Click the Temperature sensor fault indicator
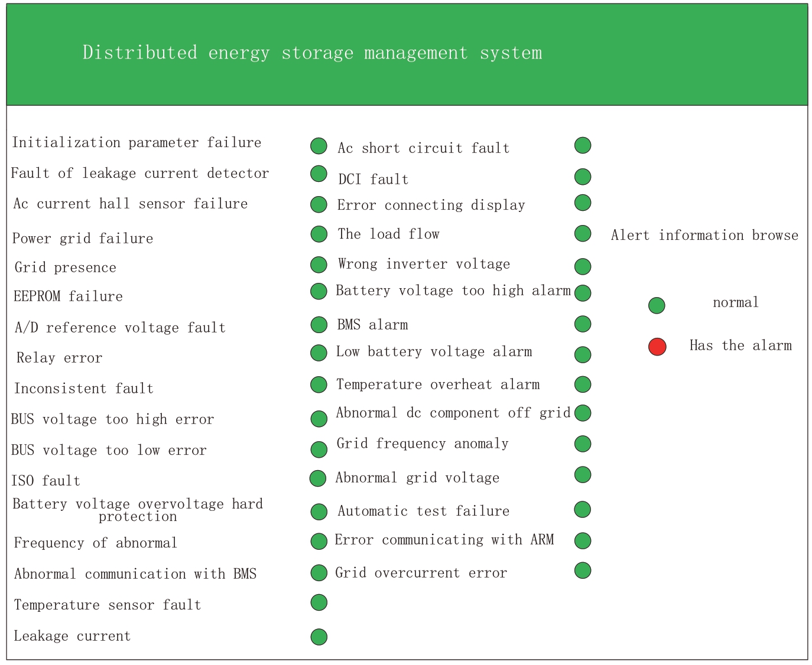This screenshot has width=812, height=665. coord(319,602)
